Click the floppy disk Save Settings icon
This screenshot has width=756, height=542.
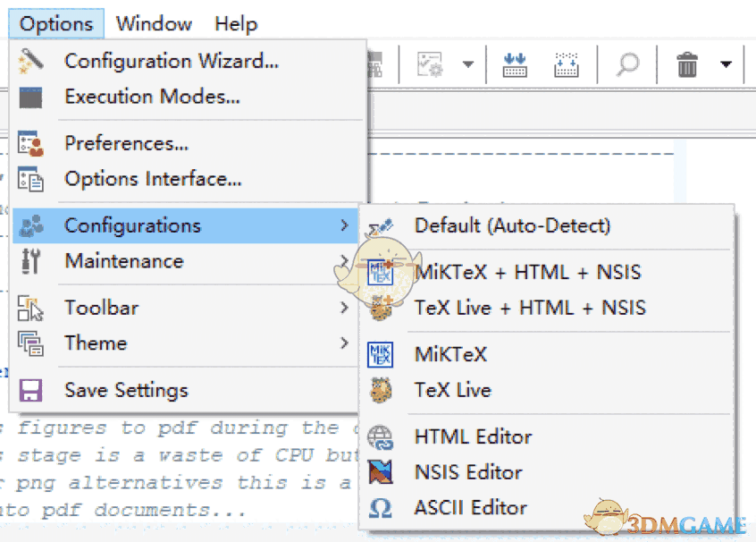[x=31, y=391]
